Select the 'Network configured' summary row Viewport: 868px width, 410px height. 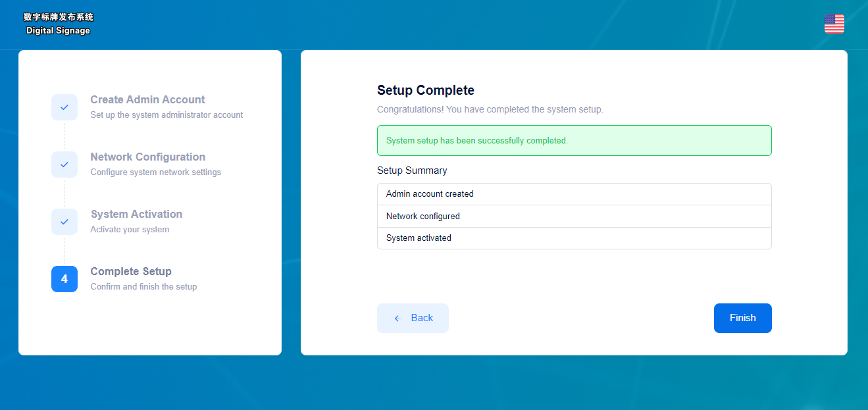(574, 217)
